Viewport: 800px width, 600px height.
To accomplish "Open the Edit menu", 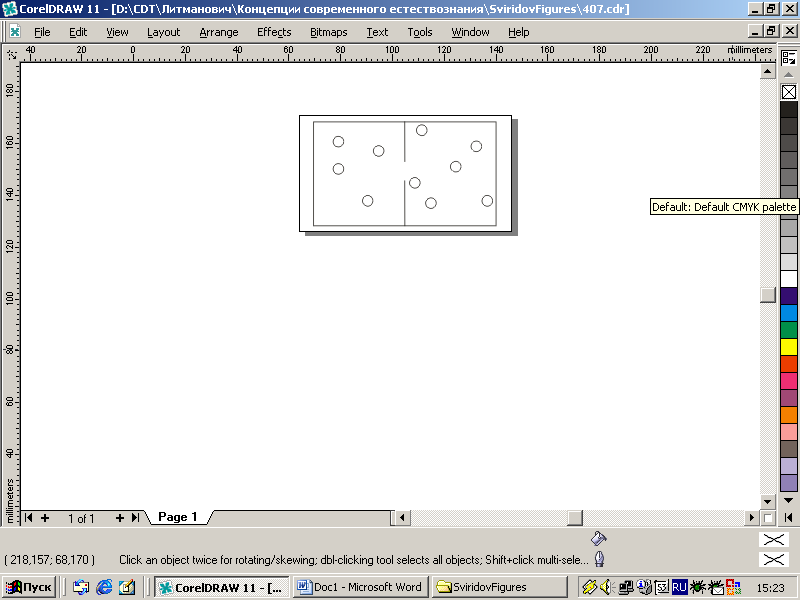I will (78, 32).
